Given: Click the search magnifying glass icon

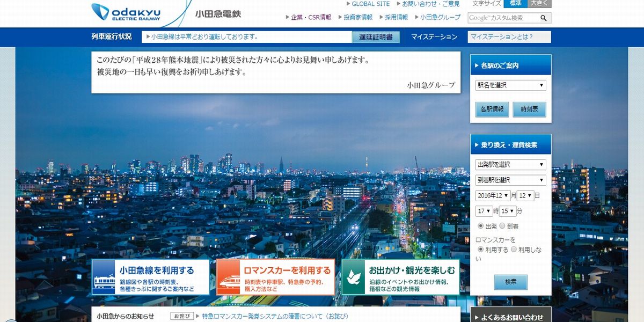Looking at the screenshot, I should (543, 18).
